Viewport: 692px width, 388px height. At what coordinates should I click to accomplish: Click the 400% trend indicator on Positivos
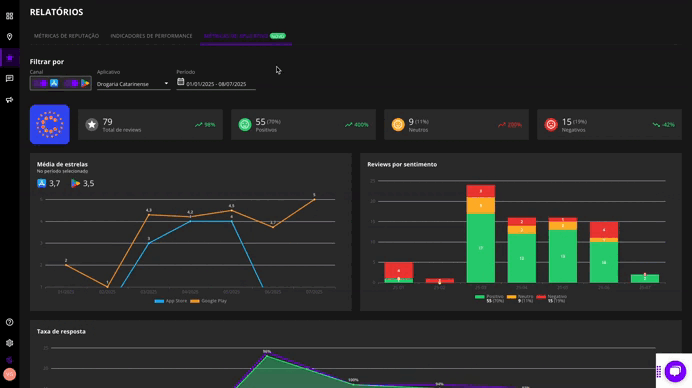[357, 125]
